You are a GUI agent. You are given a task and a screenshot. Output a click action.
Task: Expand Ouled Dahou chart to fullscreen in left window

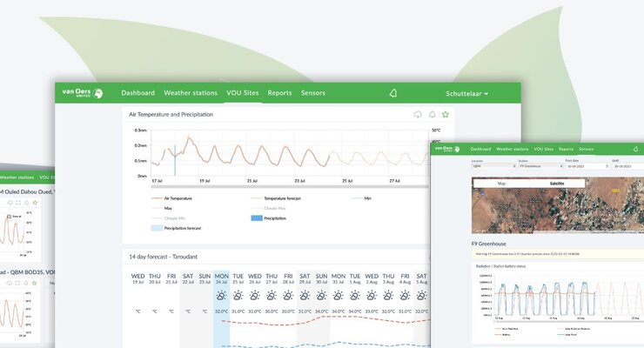click(18, 203)
